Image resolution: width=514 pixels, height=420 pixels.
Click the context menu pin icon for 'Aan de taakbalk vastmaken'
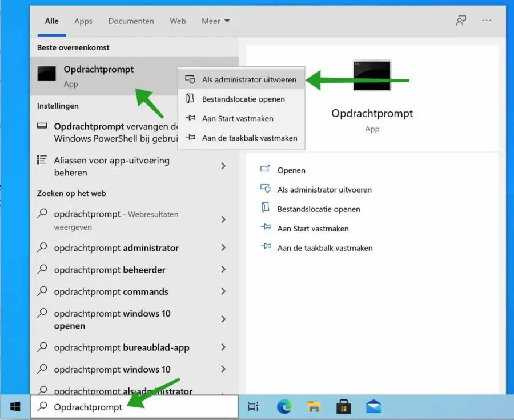pyautogui.click(x=190, y=137)
